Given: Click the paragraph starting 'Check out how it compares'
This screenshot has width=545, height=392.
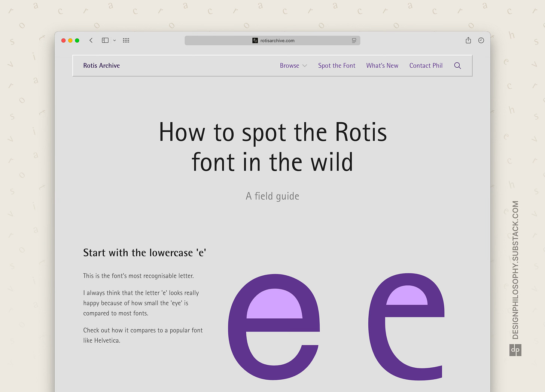Looking at the screenshot, I should click(143, 335).
